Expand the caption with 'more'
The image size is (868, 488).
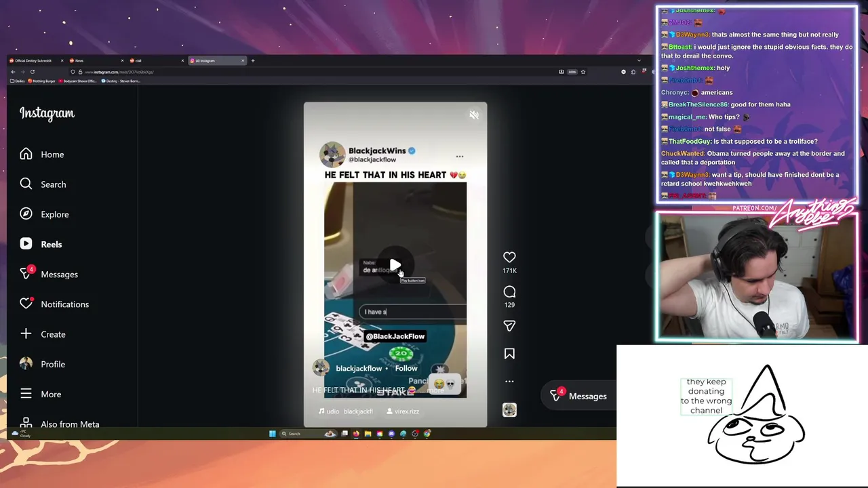click(x=435, y=390)
